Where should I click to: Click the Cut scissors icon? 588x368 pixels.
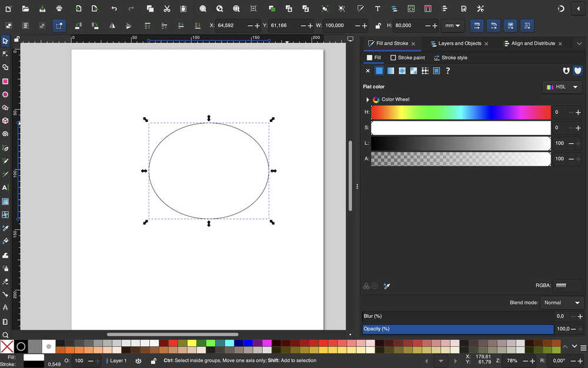click(x=167, y=9)
